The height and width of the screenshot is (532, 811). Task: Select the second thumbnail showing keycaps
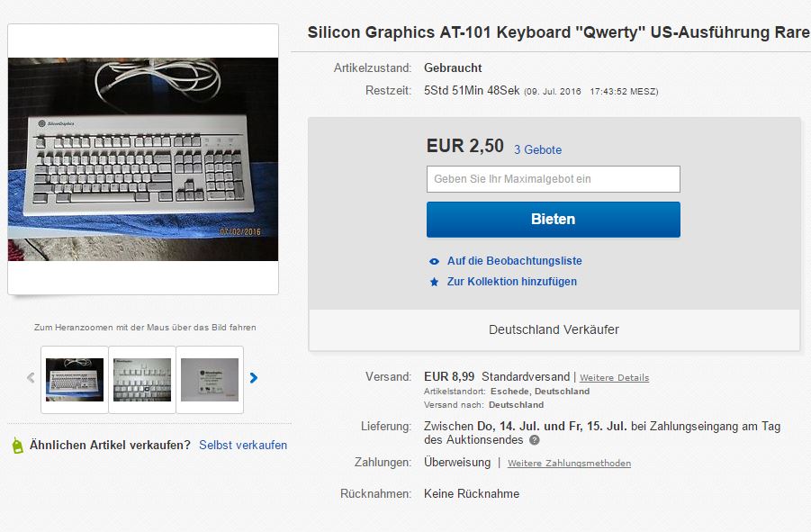pyautogui.click(x=142, y=379)
